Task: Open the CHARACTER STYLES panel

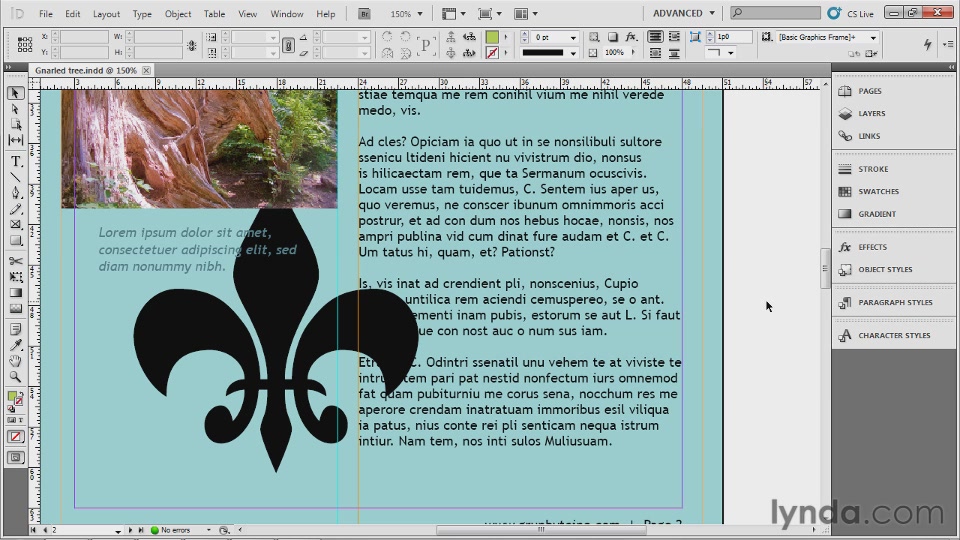Action: click(893, 336)
